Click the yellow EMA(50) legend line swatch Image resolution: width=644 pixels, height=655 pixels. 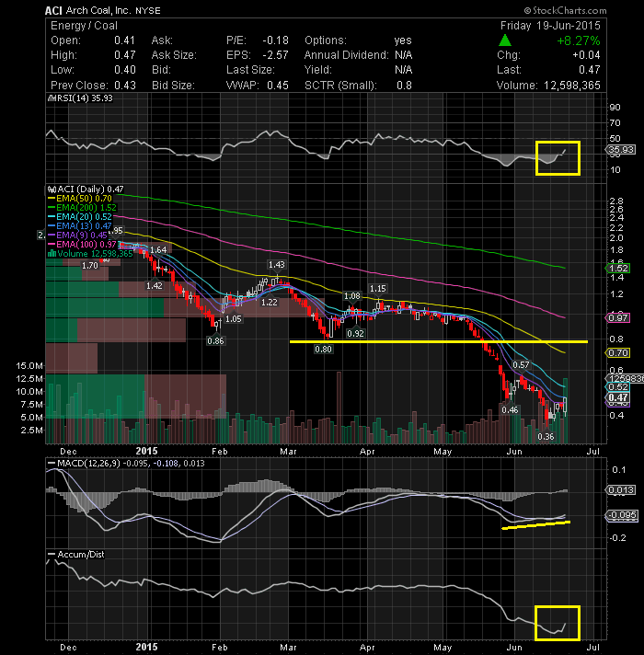point(52,199)
